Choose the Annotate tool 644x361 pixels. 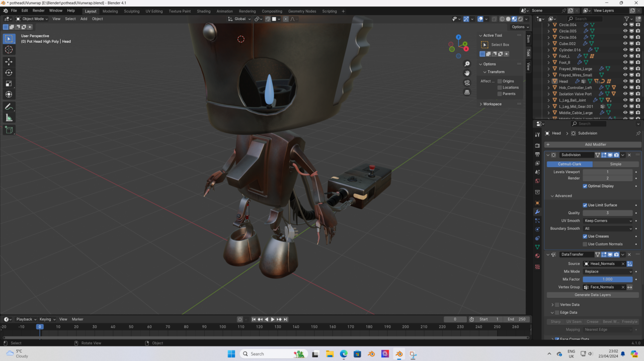[x=9, y=107]
